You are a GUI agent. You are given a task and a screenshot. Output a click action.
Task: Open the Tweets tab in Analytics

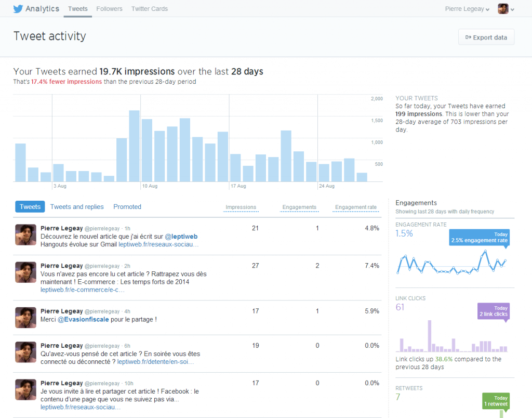point(78,9)
